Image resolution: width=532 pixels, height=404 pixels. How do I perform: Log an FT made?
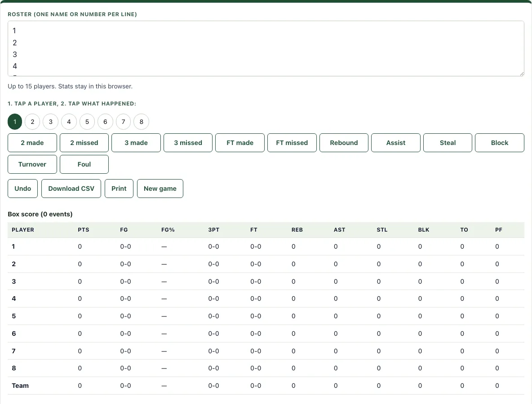240,143
